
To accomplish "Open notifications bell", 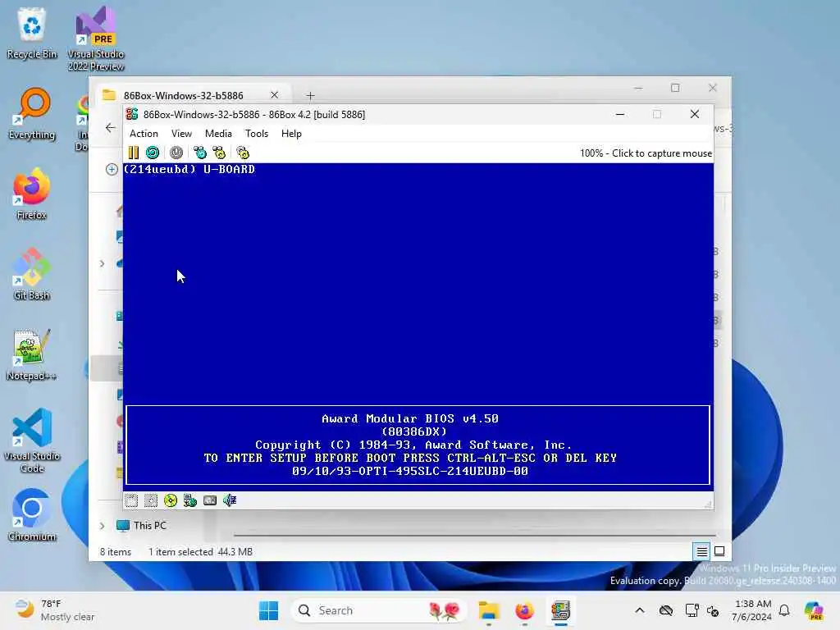I will 784,610.
